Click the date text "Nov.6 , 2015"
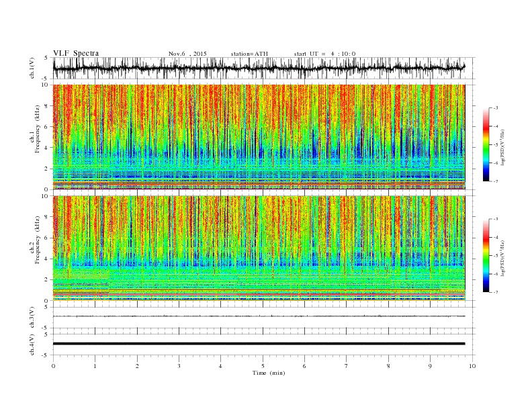 (187, 54)
